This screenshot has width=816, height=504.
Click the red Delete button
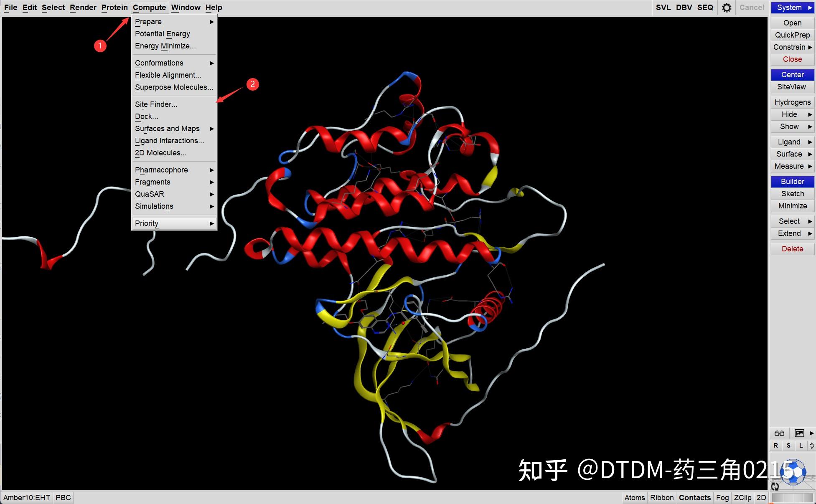[x=792, y=249]
